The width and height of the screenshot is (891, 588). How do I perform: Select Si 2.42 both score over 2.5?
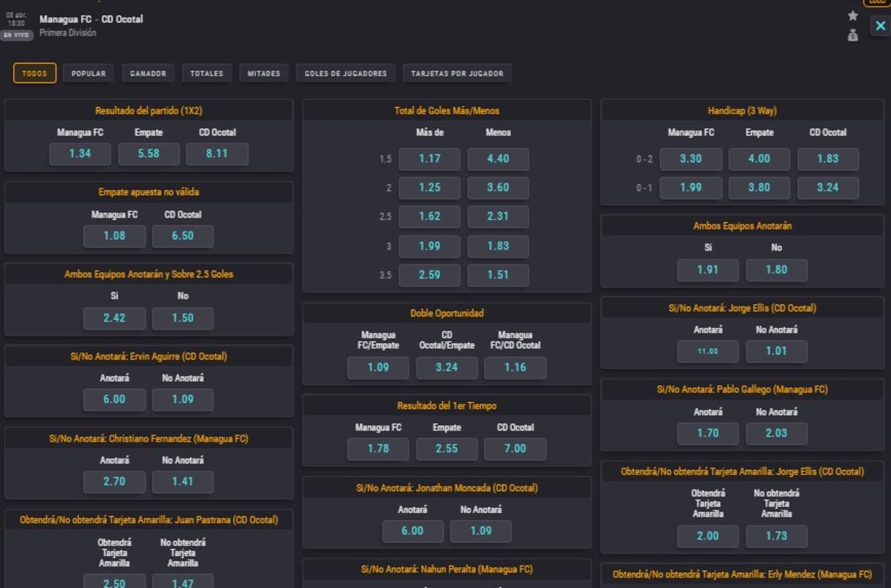tap(114, 318)
